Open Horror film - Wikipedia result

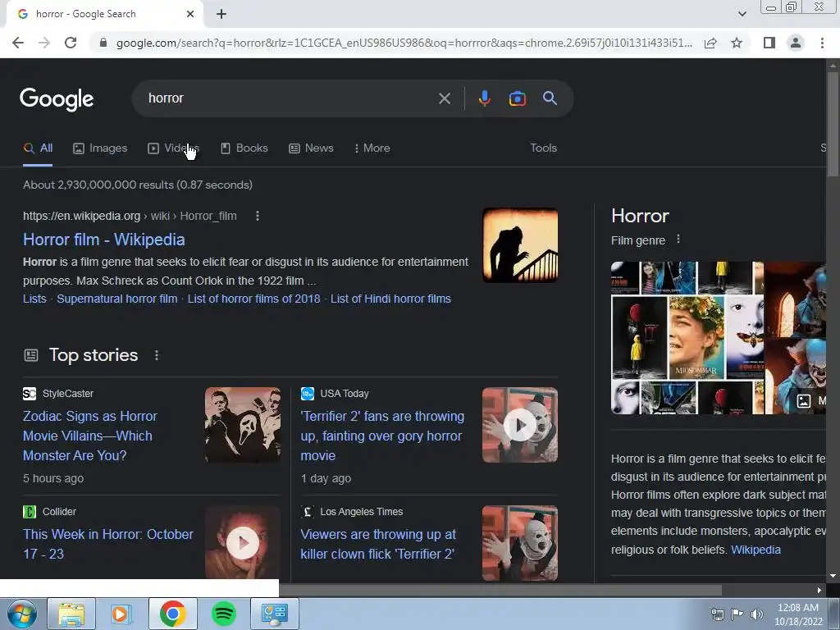(x=104, y=240)
